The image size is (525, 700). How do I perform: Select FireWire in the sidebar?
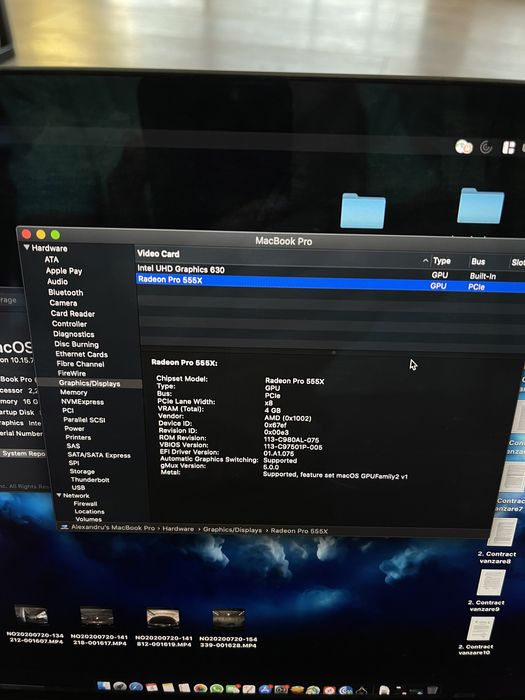pos(71,373)
